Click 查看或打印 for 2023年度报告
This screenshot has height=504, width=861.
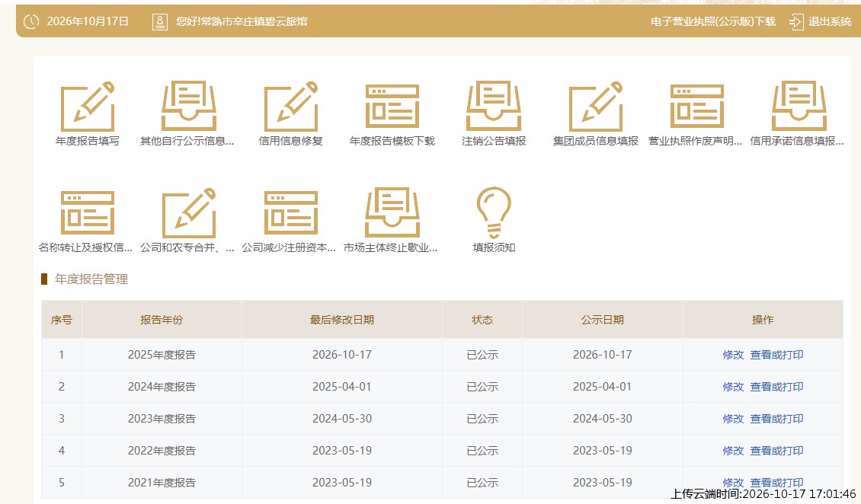[x=776, y=419]
